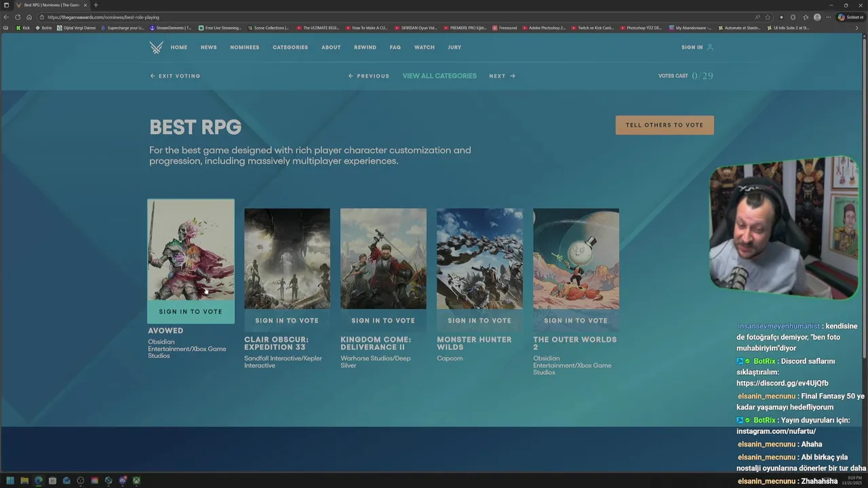This screenshot has height=488, width=868.
Task: Click VIEW ALL CATEGORIES
Action: [439, 76]
